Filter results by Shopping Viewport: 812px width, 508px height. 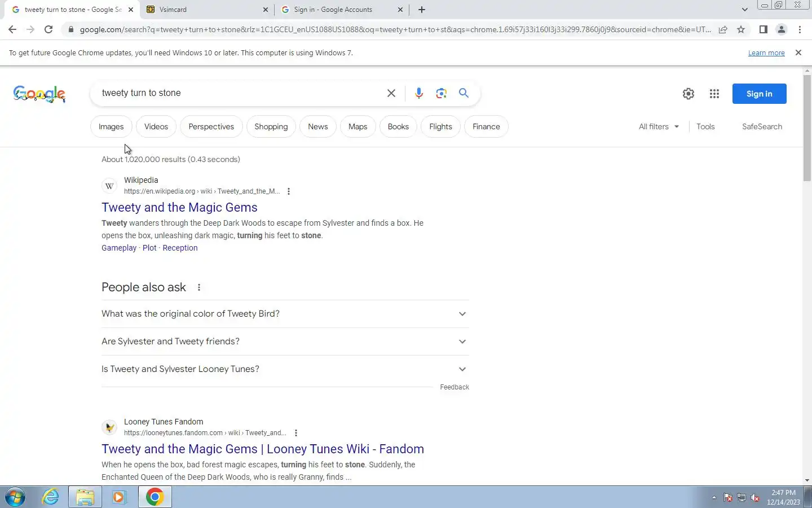(x=271, y=126)
